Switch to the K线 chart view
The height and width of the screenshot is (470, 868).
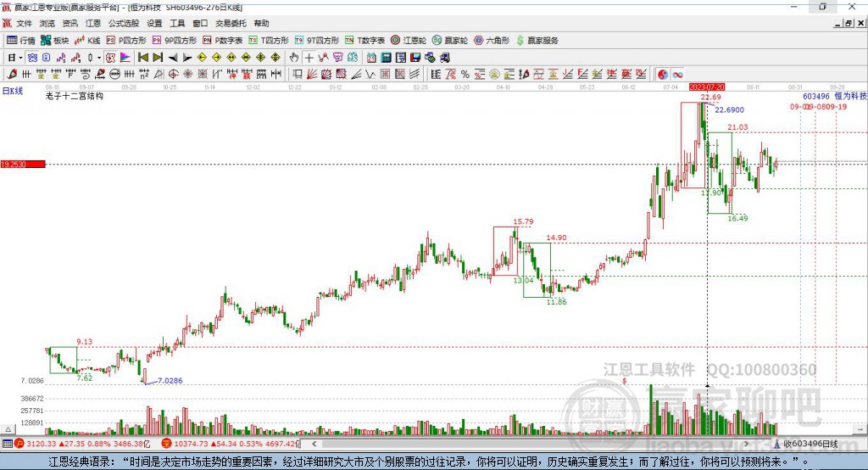click(x=87, y=41)
